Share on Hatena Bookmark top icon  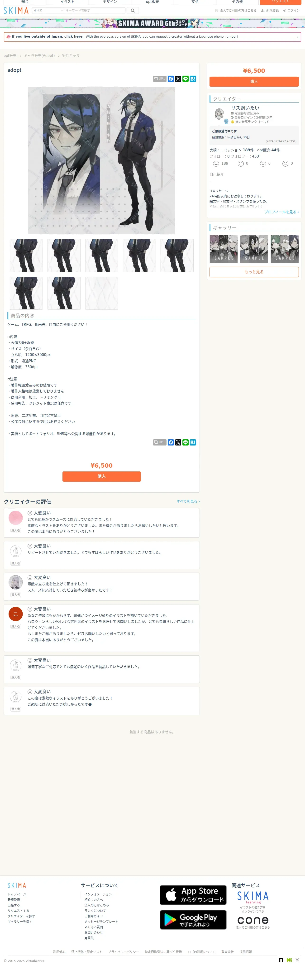tap(193, 79)
